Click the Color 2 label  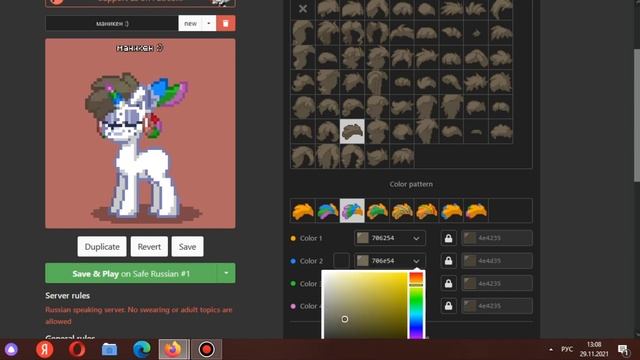(x=311, y=261)
